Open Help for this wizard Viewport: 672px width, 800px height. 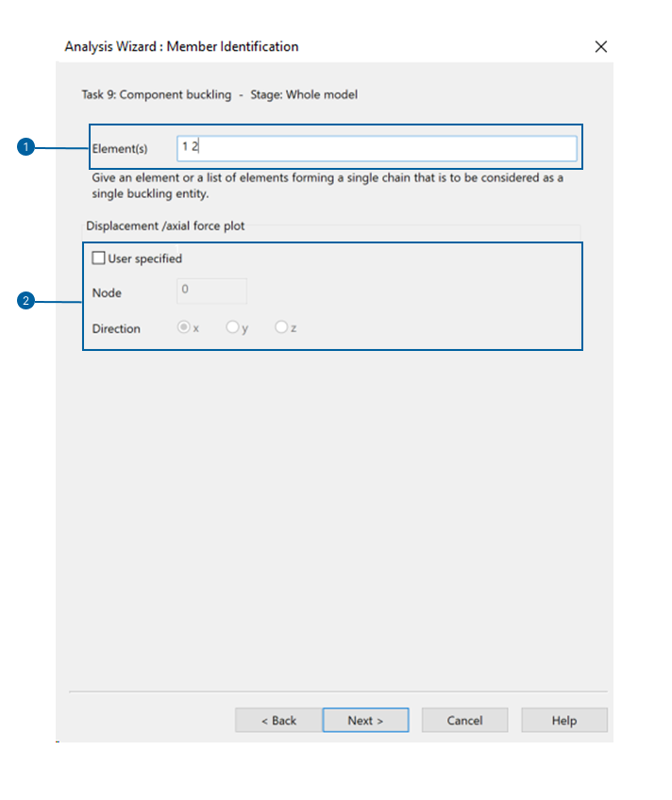click(563, 720)
